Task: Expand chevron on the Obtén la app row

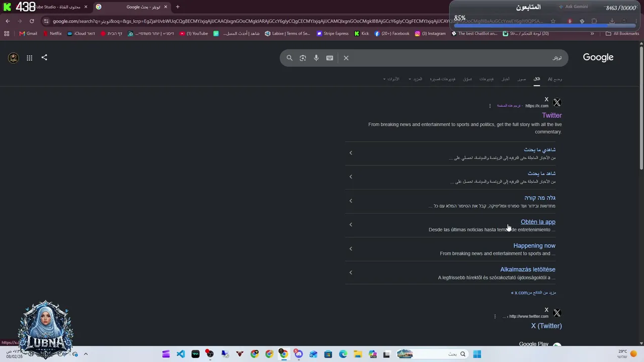Action: [351, 224]
